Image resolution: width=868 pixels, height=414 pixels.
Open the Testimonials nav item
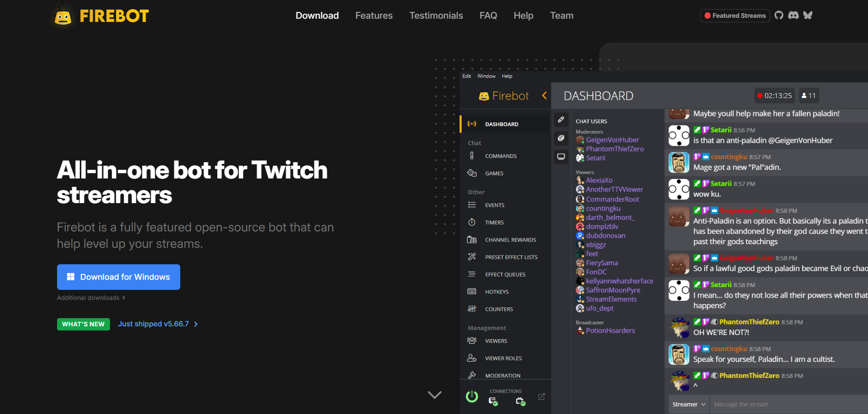pos(436,16)
